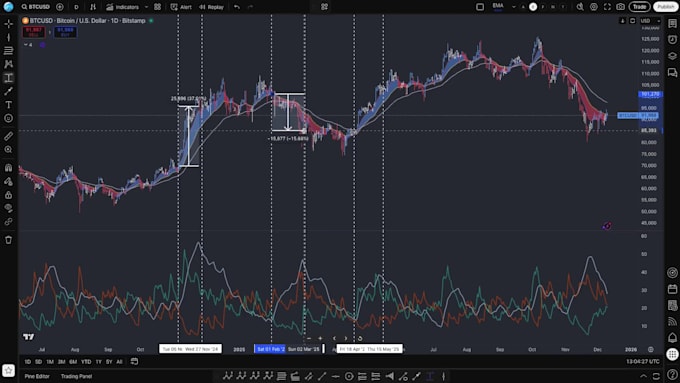Open the patterns drawing tool
Viewport: 680px width, 383px height.
tap(8, 64)
